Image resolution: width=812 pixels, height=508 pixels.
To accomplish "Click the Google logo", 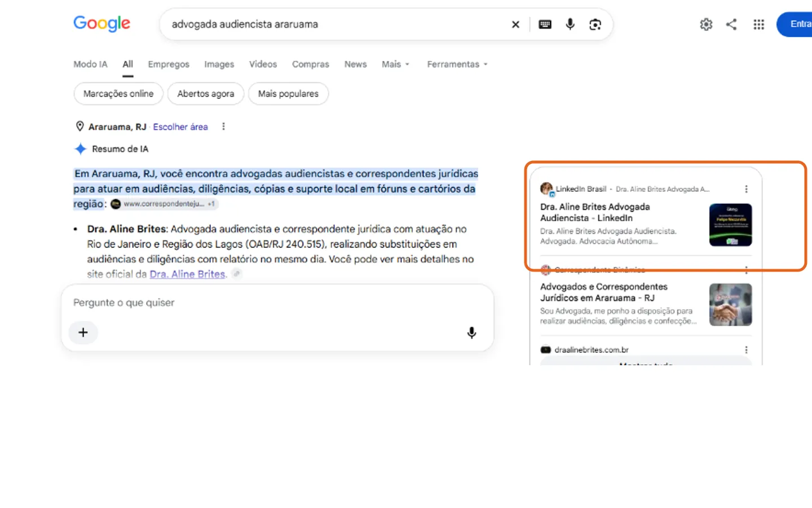I will [101, 24].
